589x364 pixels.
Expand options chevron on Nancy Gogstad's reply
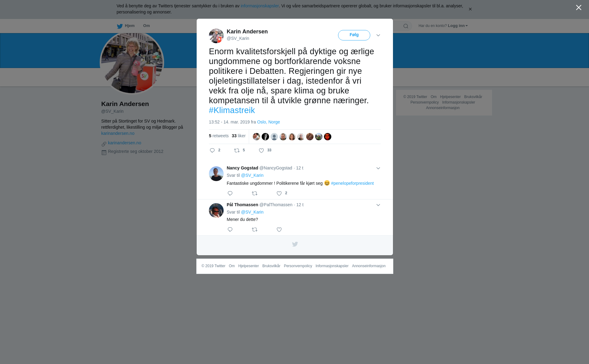378,168
